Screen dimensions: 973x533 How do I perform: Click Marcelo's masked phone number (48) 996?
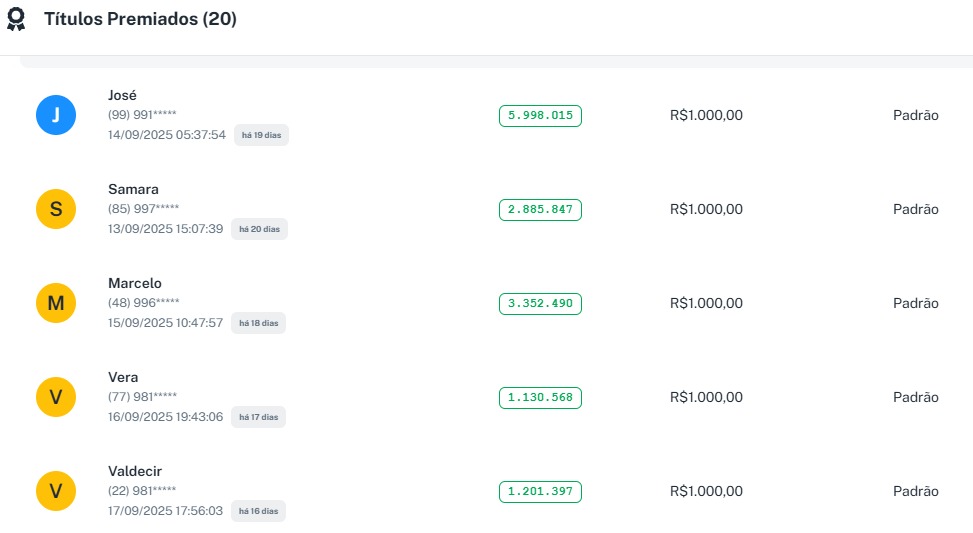[143, 302]
